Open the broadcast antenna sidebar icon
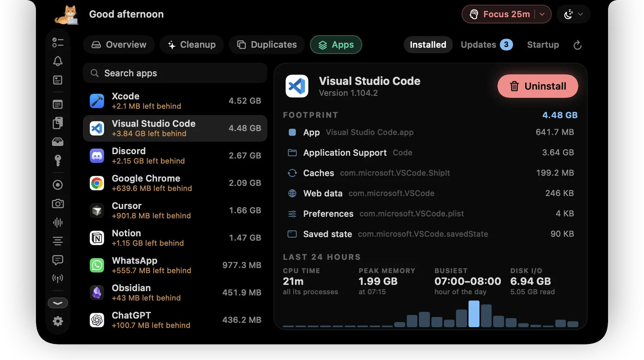Viewport: 644px width, 360px height. (58, 279)
